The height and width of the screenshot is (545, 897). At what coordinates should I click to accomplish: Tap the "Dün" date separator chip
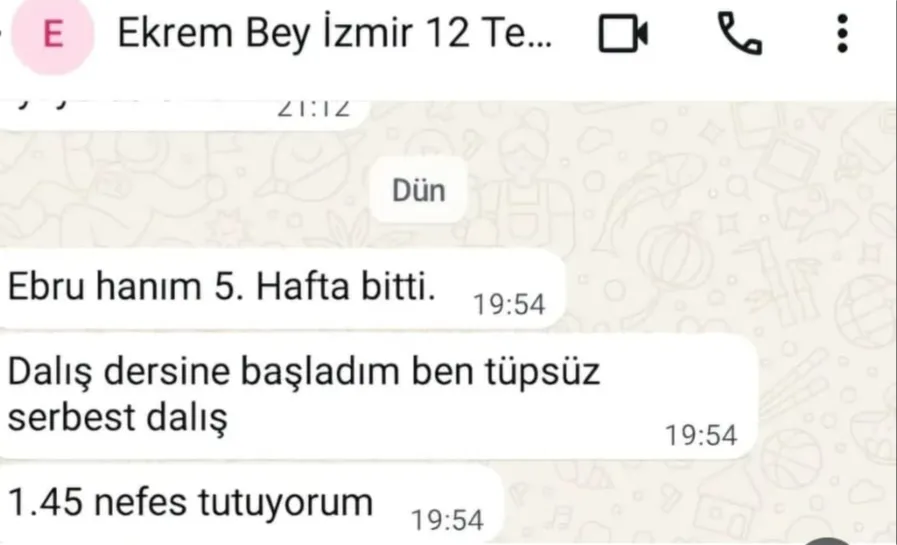[419, 190]
